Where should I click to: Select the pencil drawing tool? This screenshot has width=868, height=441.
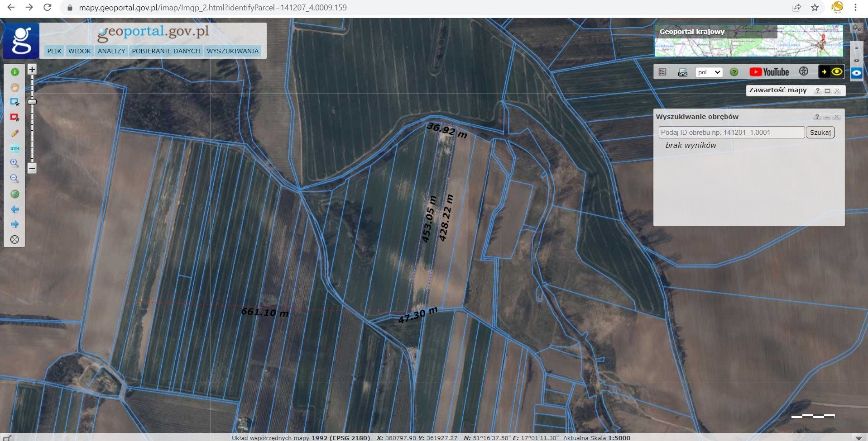[14, 133]
